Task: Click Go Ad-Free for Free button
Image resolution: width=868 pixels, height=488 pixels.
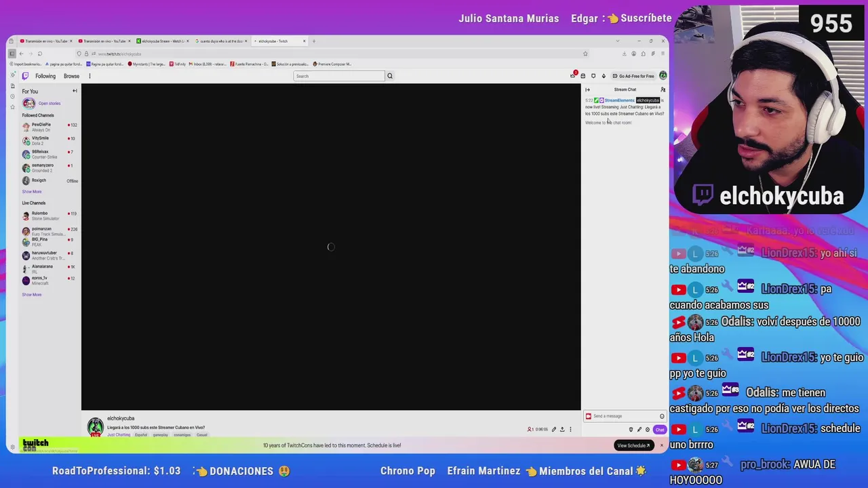Action: [633, 76]
